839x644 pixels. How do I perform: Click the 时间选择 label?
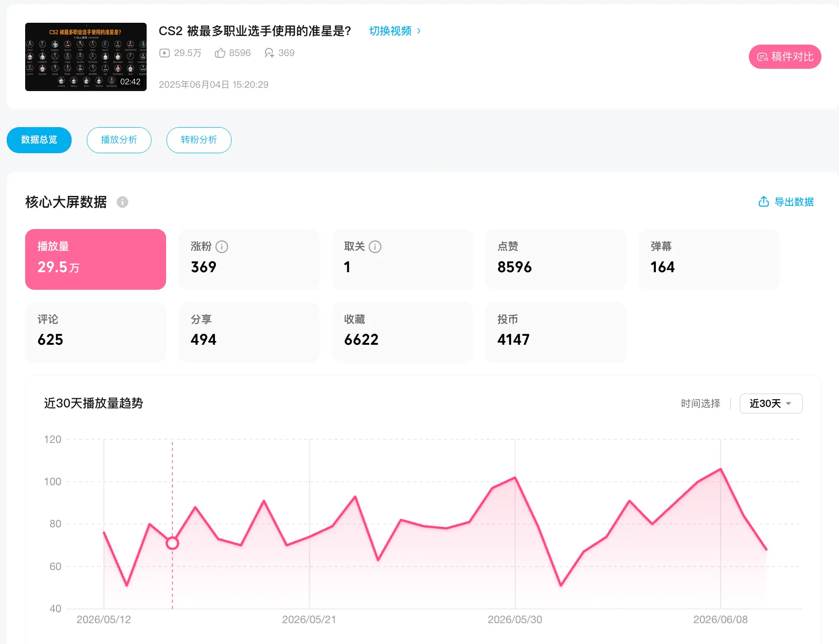(x=700, y=404)
